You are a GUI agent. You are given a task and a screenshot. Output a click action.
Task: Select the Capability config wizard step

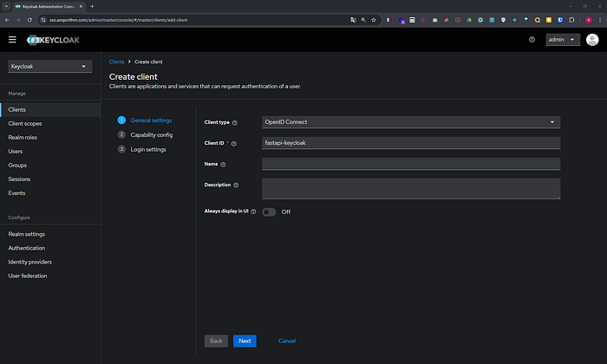[x=145, y=134]
